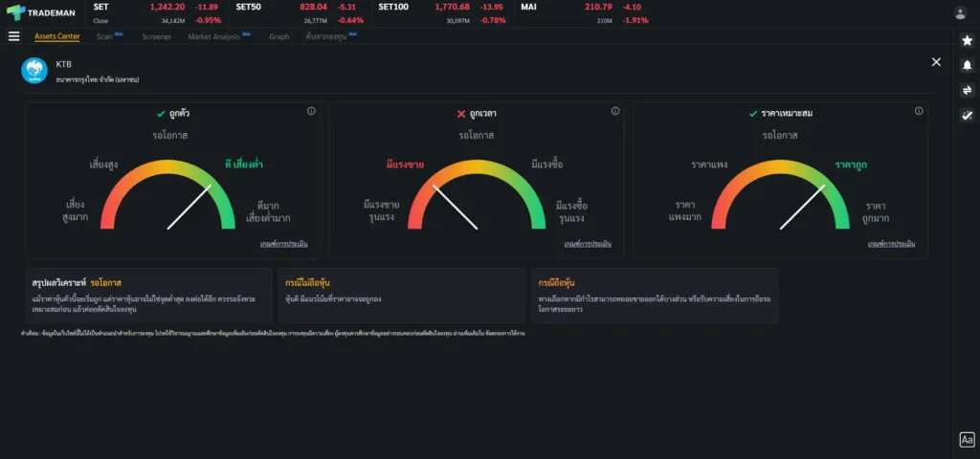Open เกณฑ์การประเมิน link under ถูกตัว gauge

[x=283, y=244]
